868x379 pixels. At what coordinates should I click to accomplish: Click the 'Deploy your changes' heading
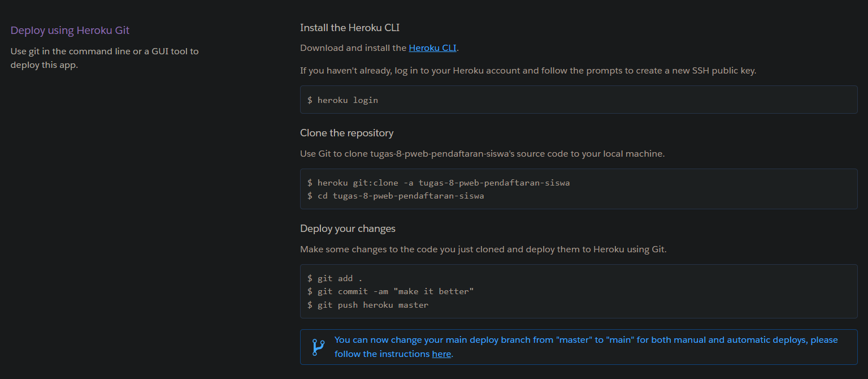(348, 229)
